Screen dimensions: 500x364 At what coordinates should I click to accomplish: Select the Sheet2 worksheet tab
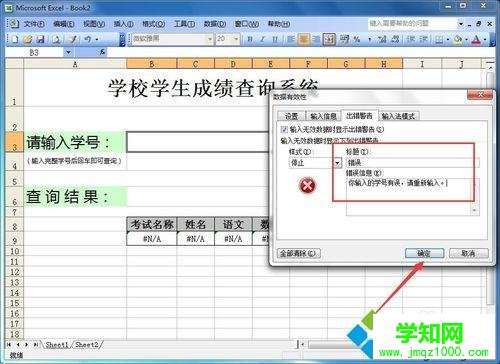87,345
